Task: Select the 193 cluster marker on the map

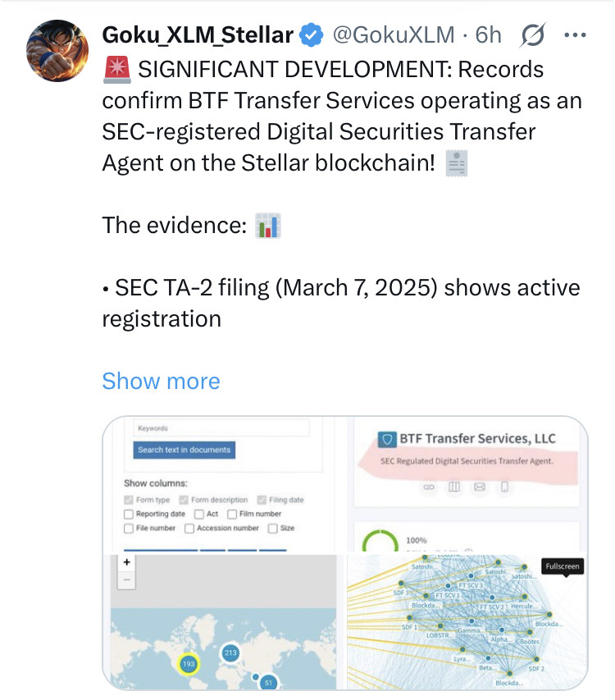Action: [x=189, y=663]
